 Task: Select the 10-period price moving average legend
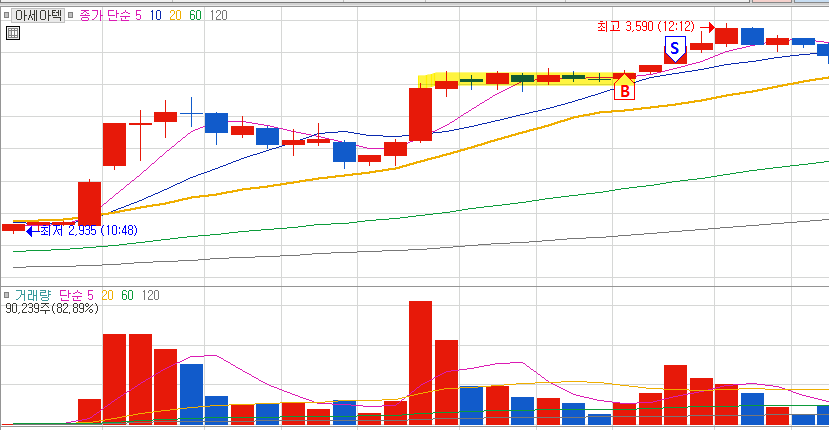tap(155, 15)
